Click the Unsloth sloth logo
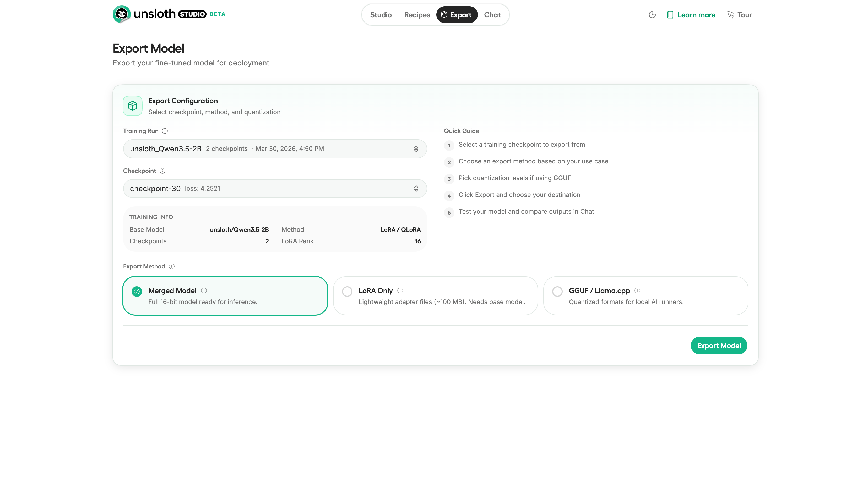868x483 pixels. [122, 14]
